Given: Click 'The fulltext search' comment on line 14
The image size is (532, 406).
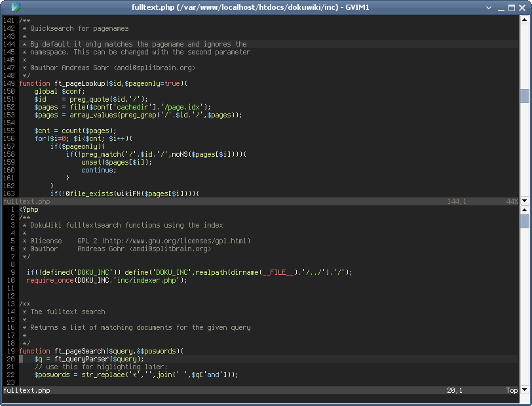Looking at the screenshot, I should click(x=68, y=312).
